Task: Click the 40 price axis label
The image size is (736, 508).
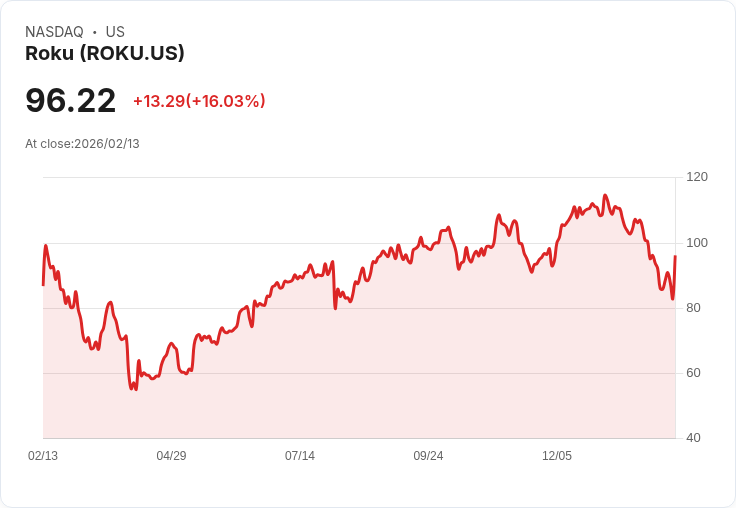Action: [693, 438]
